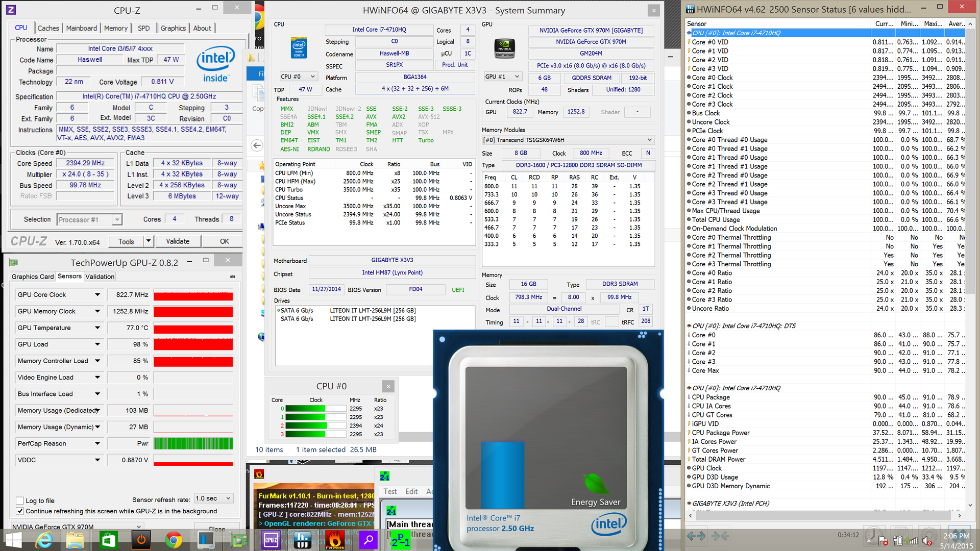This screenshot has height=551, width=980.
Task: Open the Graphics Card tab in GPU-Z
Action: (x=33, y=277)
